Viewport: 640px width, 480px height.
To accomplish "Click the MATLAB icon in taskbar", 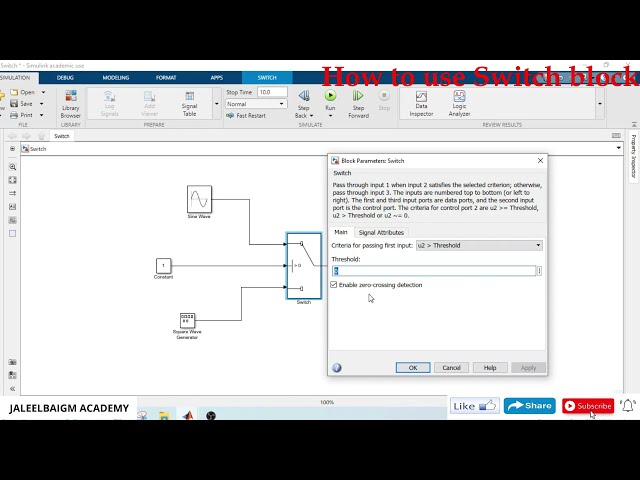I will [x=188, y=415].
